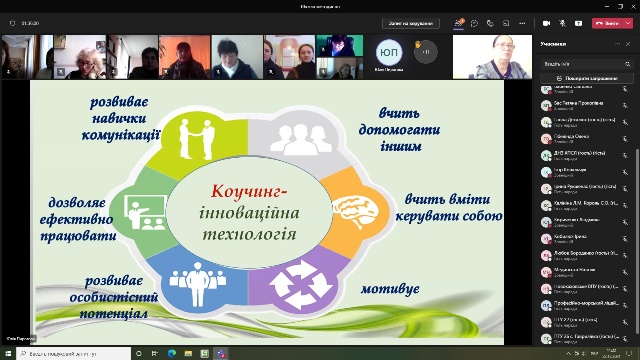Screen dimensions: 640x360
Task: Leave the meeting with the red button
Action: 607,23
